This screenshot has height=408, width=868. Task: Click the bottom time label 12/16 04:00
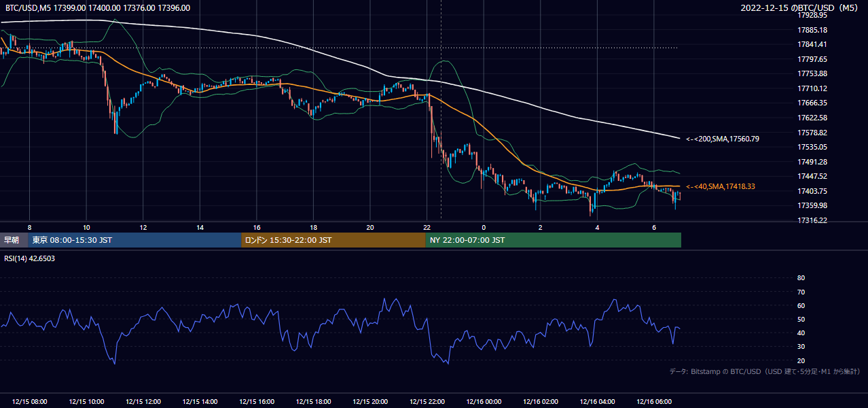click(x=597, y=402)
